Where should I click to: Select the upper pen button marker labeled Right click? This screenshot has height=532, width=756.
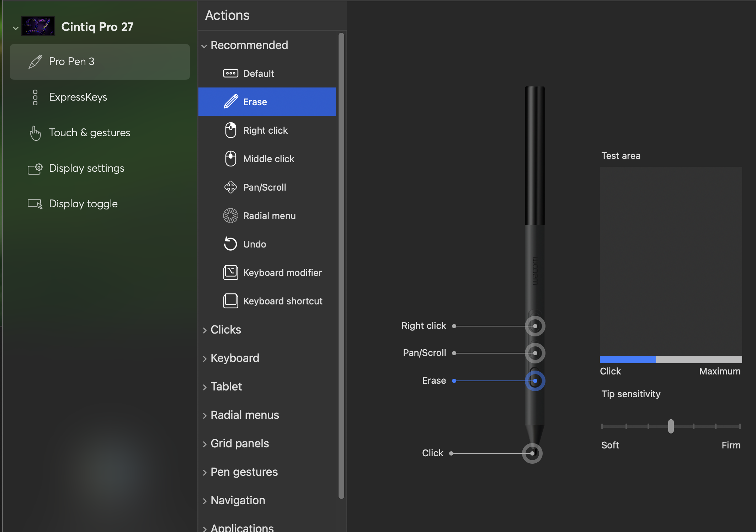click(535, 326)
